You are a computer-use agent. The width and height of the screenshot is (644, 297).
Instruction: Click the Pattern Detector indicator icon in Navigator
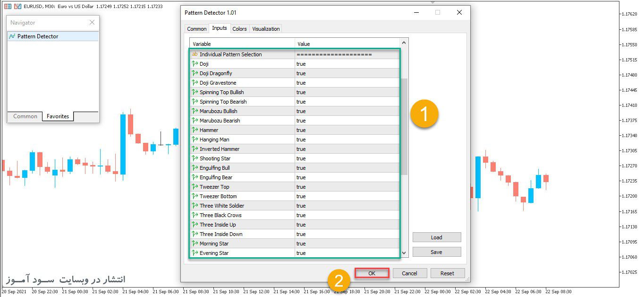[12, 36]
